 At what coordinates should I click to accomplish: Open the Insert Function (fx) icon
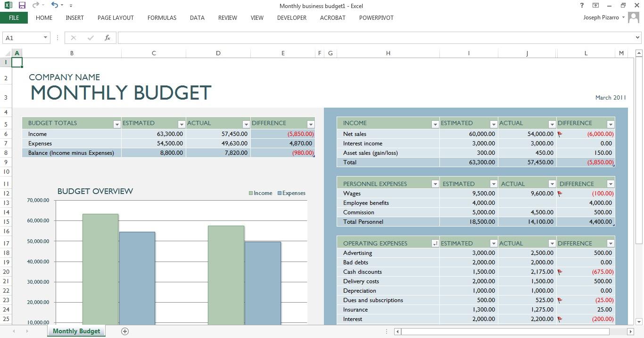[107, 37]
